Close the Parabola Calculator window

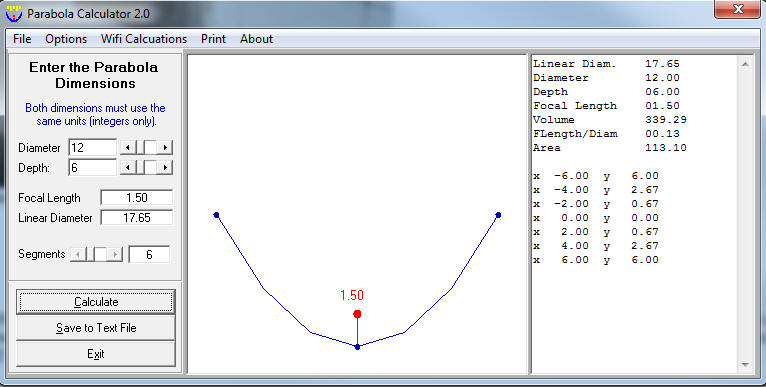738,9
